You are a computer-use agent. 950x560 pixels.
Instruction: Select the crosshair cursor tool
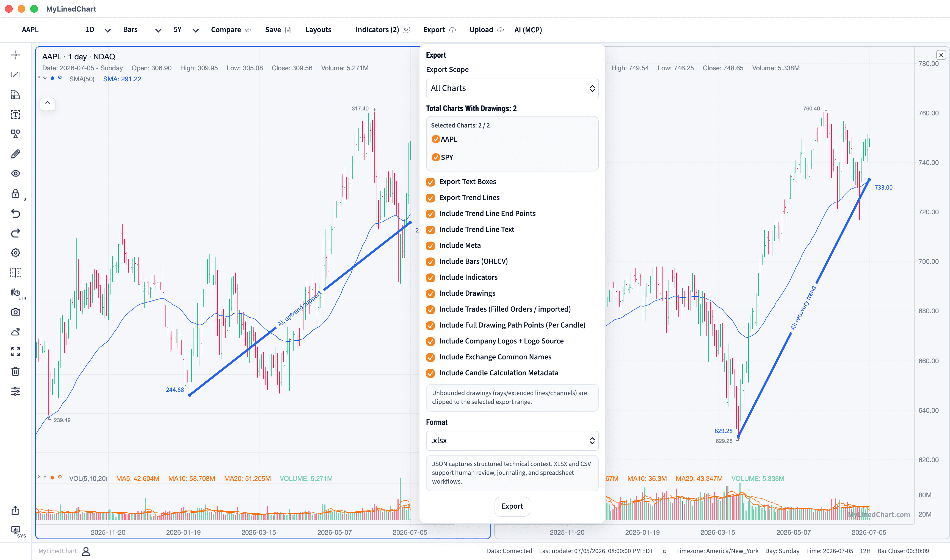pos(15,55)
